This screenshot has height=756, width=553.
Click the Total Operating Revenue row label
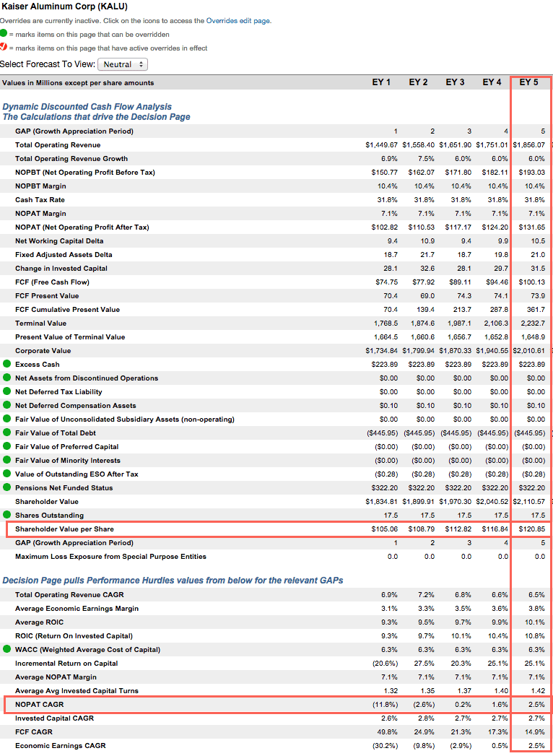(58, 144)
